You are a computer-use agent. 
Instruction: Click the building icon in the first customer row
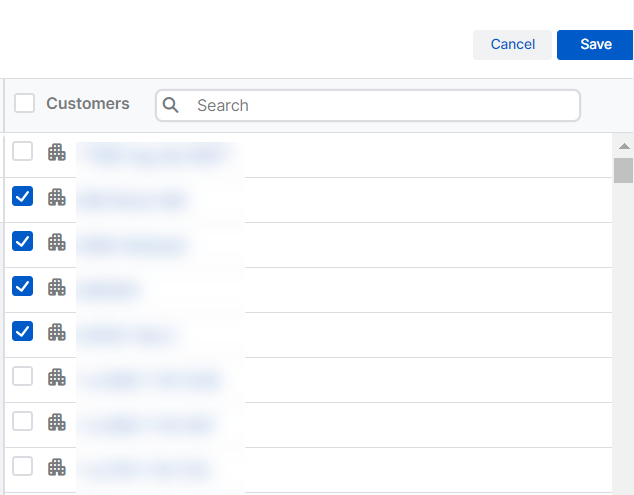click(x=57, y=152)
